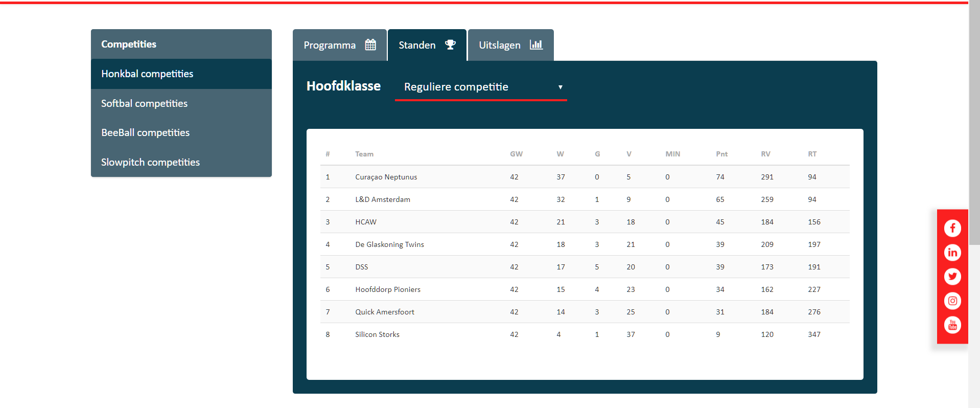This screenshot has height=408, width=980.
Task: Click the De Glaskoning Twins team name
Action: point(389,244)
